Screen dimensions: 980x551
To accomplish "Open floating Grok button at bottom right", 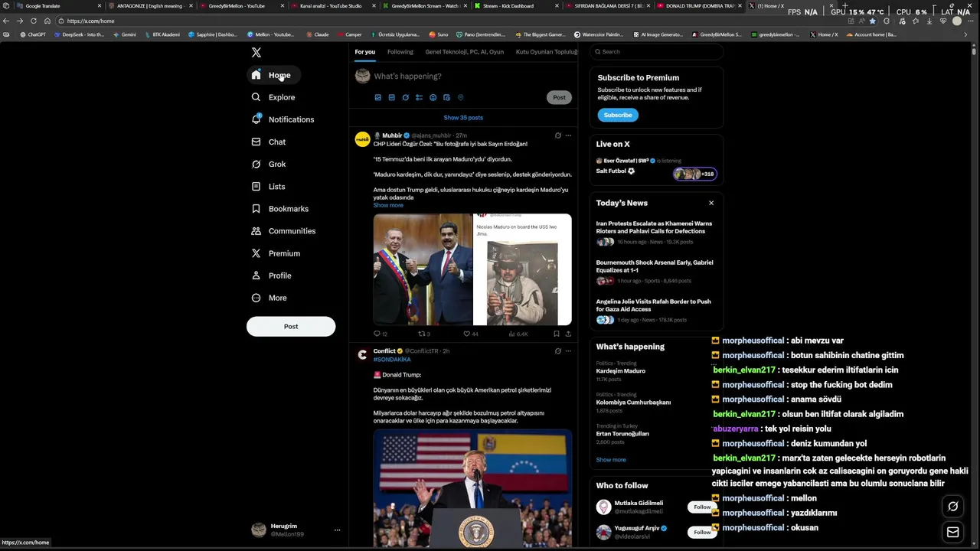I will pyautogui.click(x=953, y=506).
